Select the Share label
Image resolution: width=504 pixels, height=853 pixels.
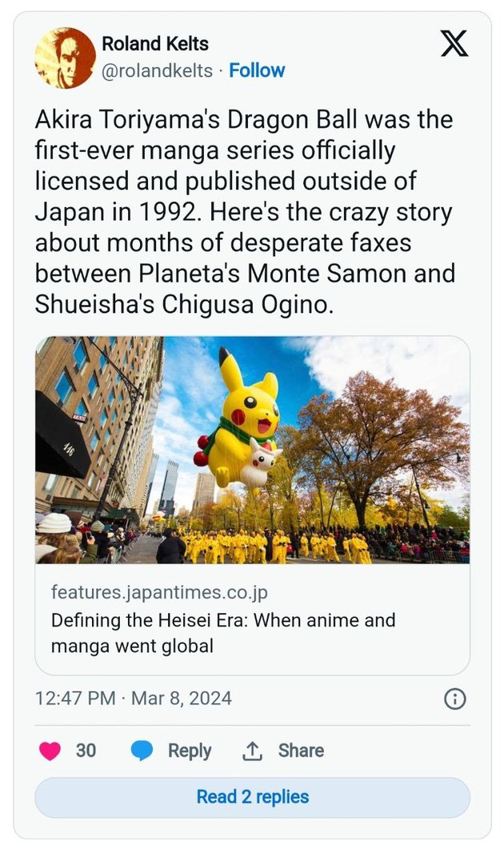coord(301,751)
